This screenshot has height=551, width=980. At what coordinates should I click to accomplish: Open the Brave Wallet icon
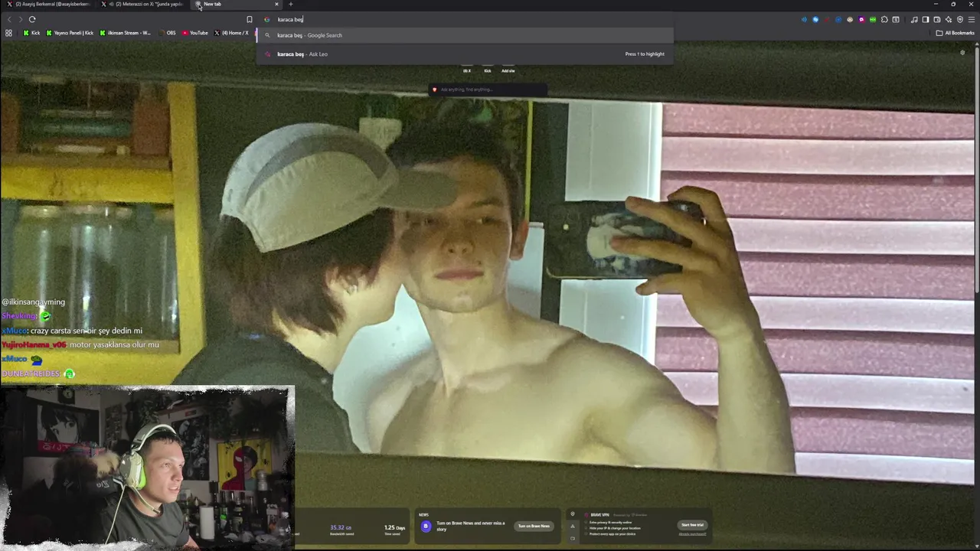pyautogui.click(x=937, y=19)
